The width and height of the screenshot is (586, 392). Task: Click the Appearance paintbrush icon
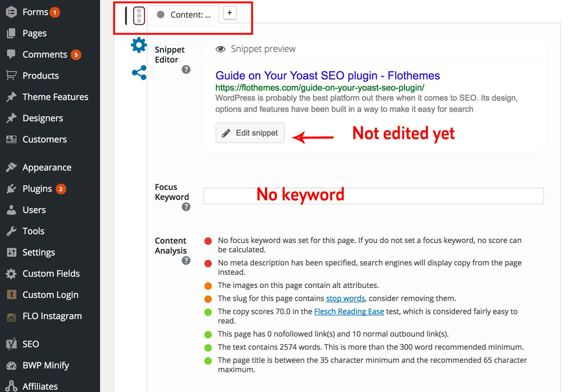[x=11, y=167]
